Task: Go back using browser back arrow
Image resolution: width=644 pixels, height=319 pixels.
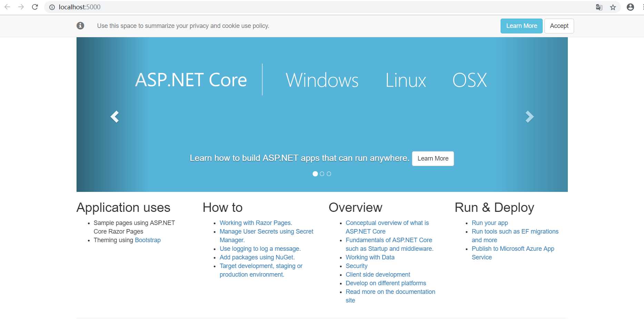Action: coord(7,7)
